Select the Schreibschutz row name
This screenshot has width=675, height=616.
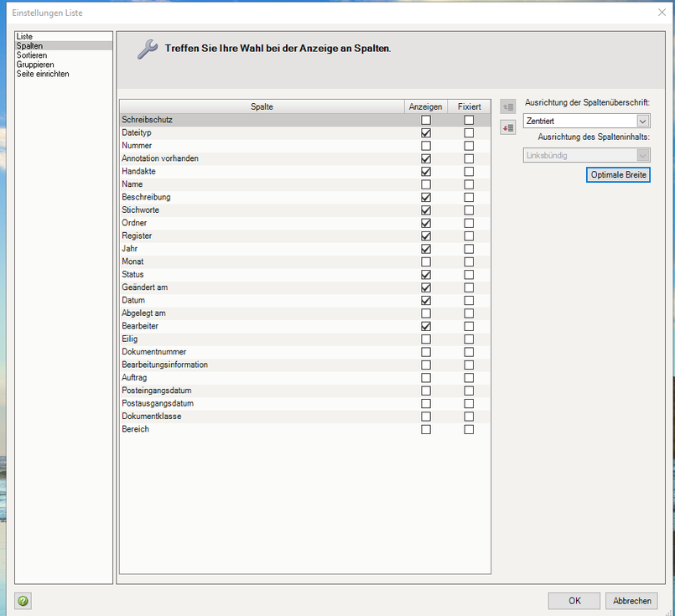pyautogui.click(x=147, y=120)
